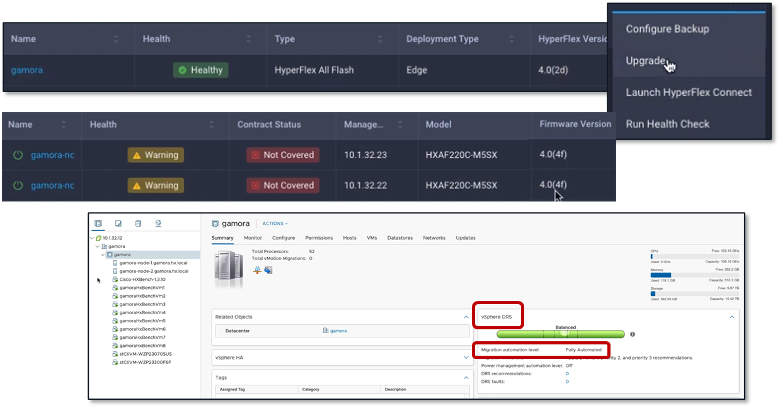This screenshot has height=410, width=783.
Task: Click the Name column sort icon
Action: [117, 38]
